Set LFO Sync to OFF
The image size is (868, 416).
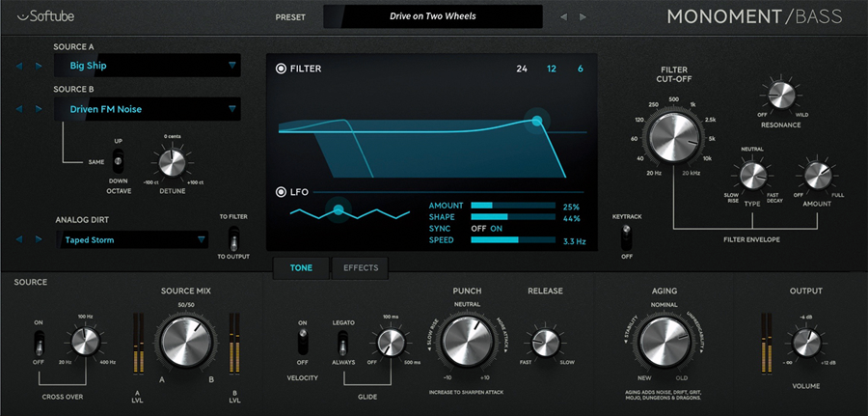tap(477, 229)
